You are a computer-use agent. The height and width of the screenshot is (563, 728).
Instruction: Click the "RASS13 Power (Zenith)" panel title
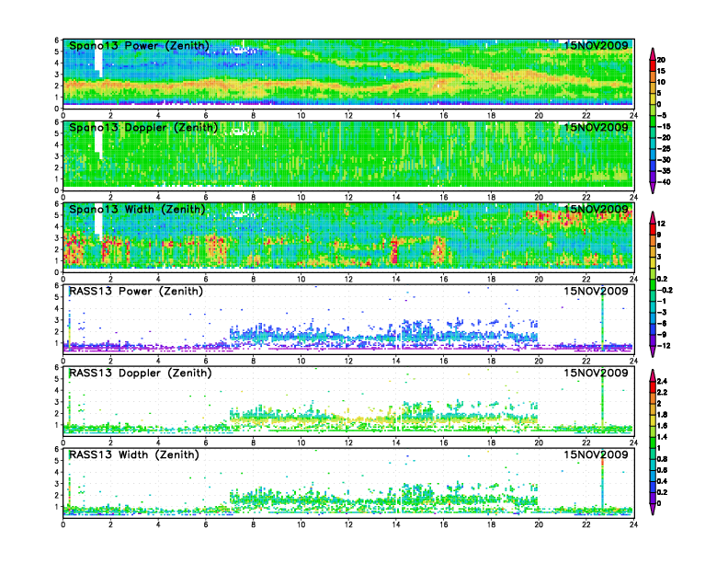tap(136, 292)
